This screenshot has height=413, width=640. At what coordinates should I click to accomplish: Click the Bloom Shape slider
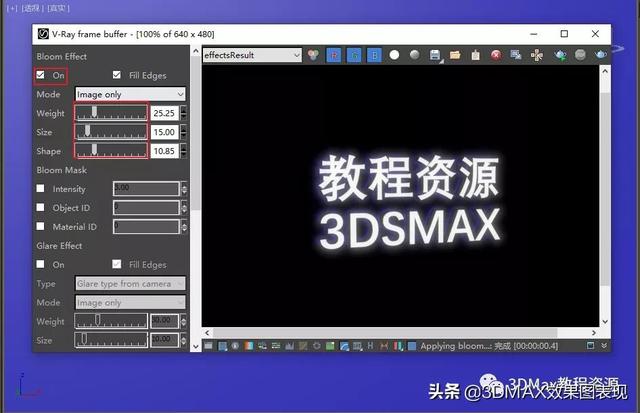click(111, 151)
